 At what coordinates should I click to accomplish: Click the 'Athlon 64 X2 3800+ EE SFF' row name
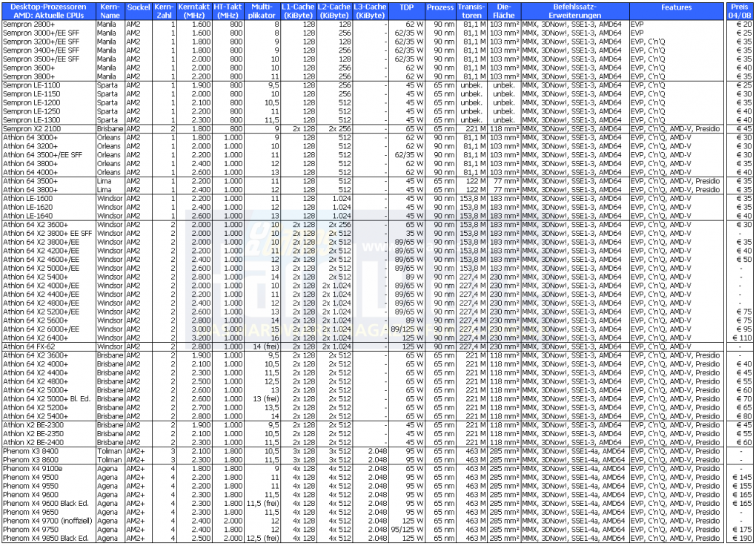pyautogui.click(x=47, y=233)
